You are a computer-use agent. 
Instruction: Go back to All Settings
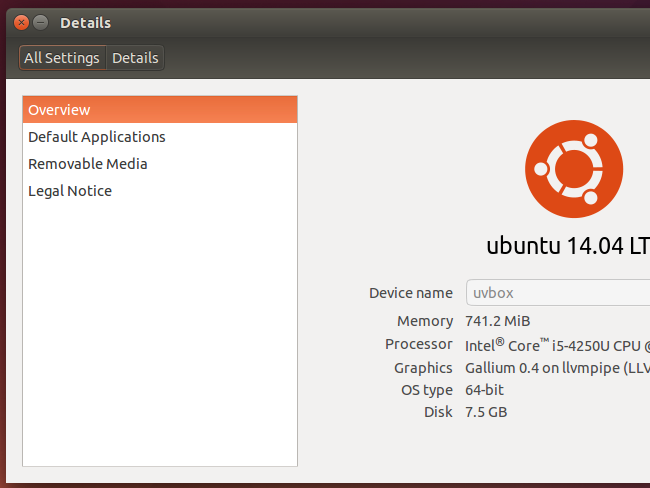[x=62, y=58]
